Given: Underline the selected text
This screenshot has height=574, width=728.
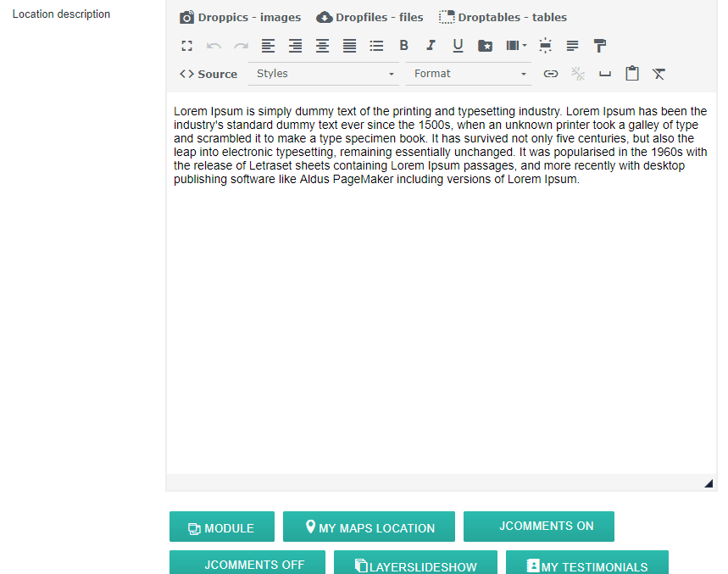Looking at the screenshot, I should coord(458,46).
